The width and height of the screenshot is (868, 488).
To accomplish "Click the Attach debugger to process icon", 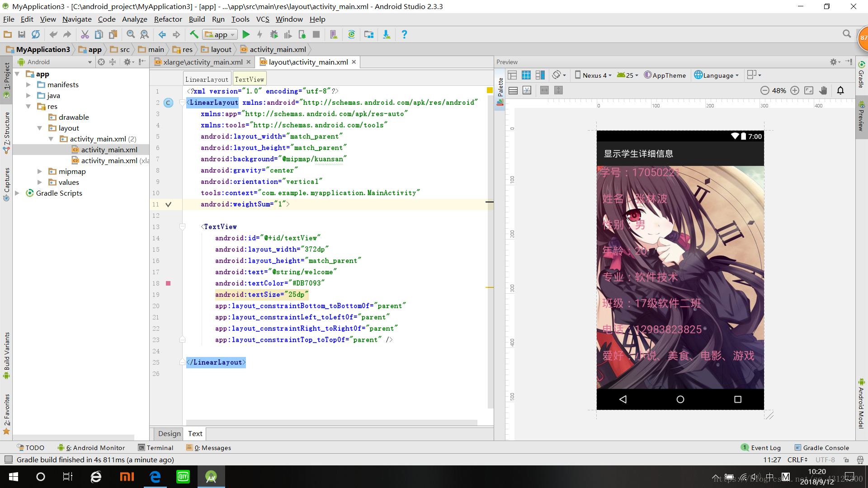I will pyautogui.click(x=302, y=34).
